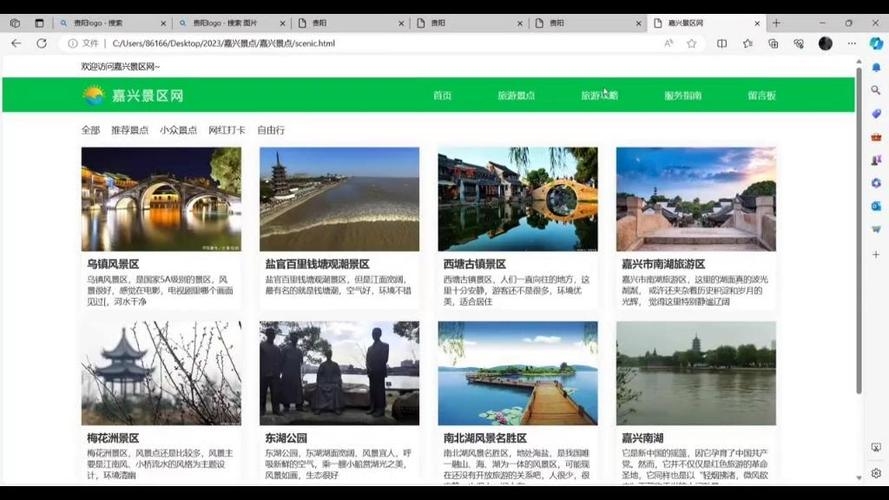Image resolution: width=889 pixels, height=500 pixels.
Task: Open the notifications bell in sidebar
Action: pyautogui.click(x=876, y=67)
